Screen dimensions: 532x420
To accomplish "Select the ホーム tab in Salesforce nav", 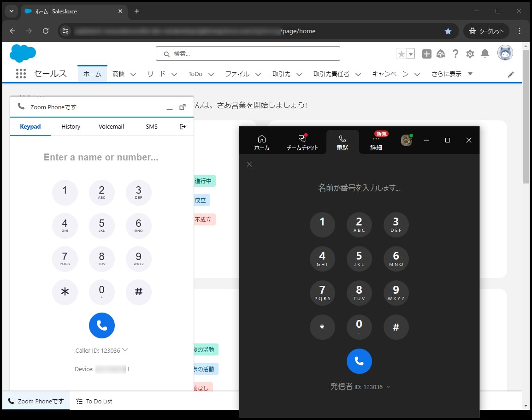I will [x=92, y=74].
